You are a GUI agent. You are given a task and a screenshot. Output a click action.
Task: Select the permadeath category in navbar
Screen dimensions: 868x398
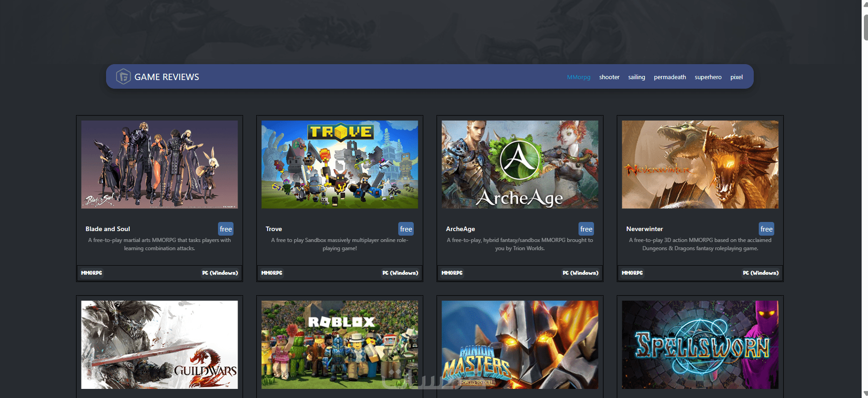[670, 77]
